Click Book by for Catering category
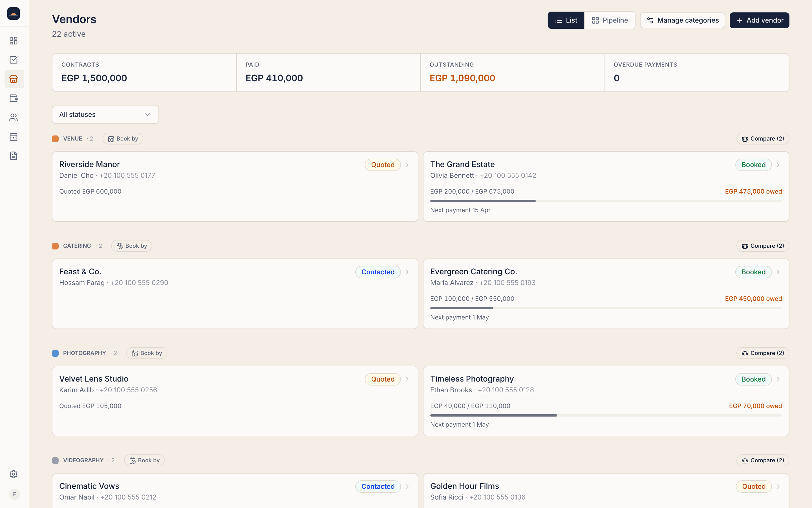The height and width of the screenshot is (508, 812). point(132,246)
